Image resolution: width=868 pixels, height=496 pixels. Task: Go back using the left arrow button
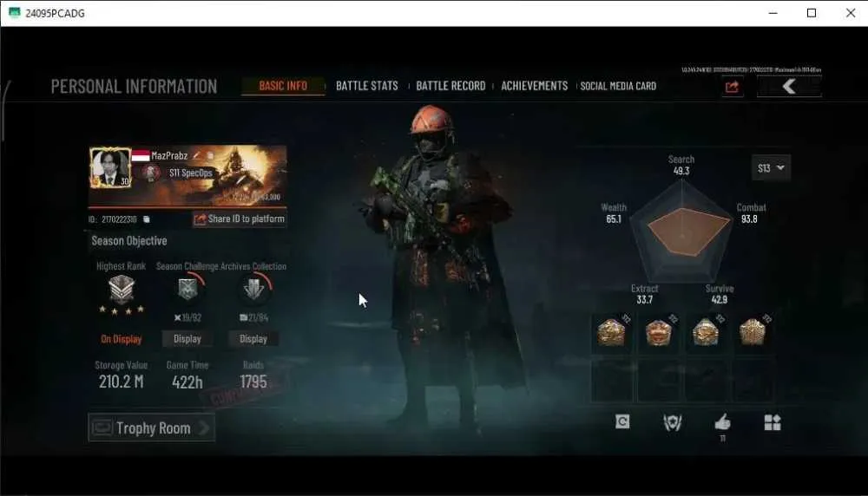click(789, 86)
